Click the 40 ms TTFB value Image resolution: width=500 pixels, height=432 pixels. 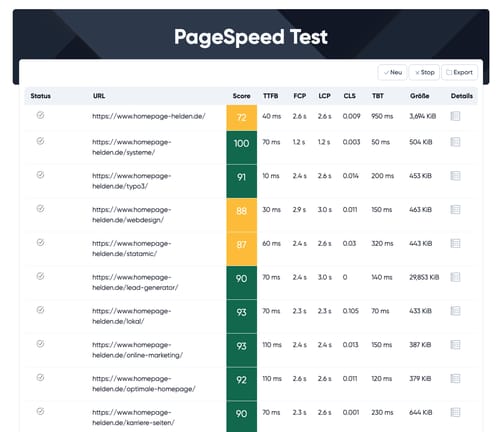tap(272, 116)
